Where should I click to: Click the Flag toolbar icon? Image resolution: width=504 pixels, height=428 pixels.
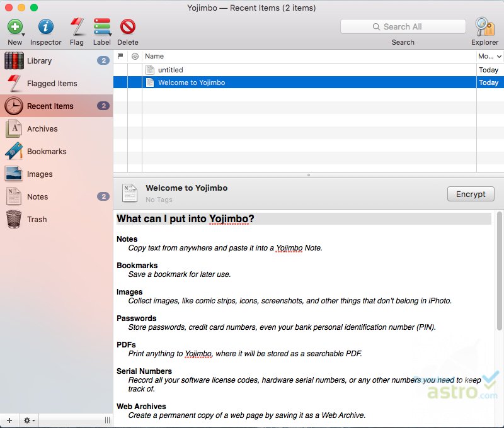click(x=77, y=26)
